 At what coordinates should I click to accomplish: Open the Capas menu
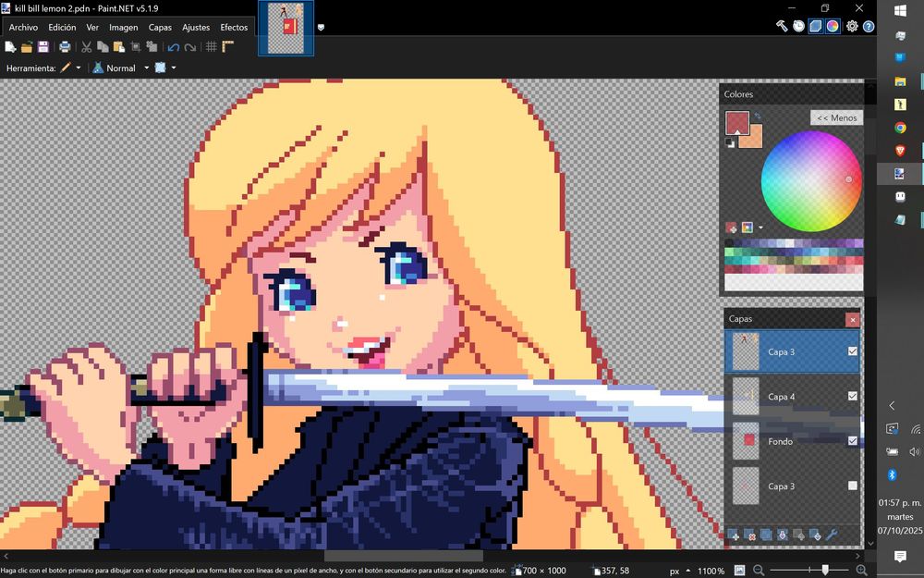click(160, 27)
